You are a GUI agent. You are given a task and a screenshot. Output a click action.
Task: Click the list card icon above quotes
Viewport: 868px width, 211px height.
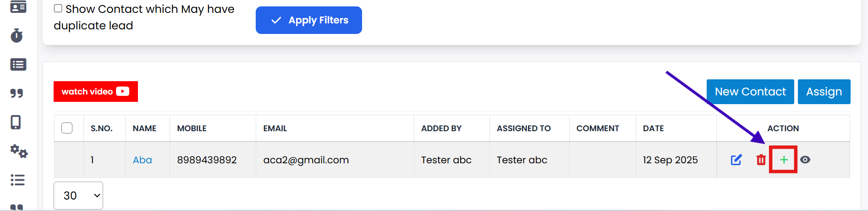18,64
